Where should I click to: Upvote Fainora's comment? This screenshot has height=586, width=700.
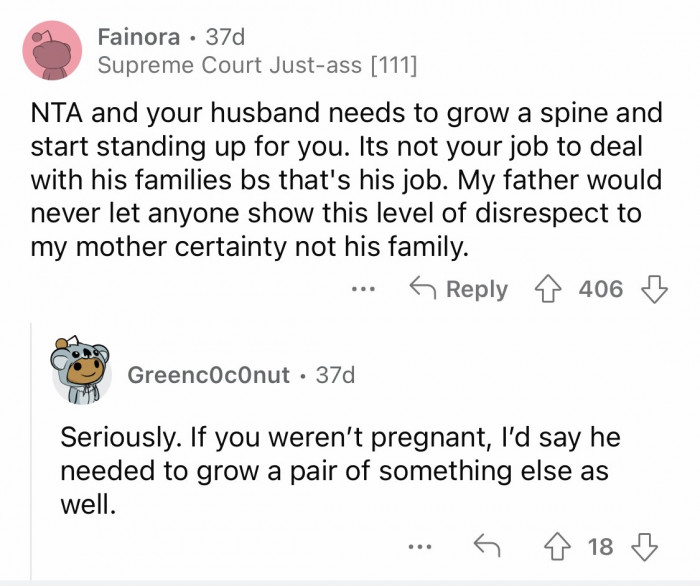click(x=544, y=290)
